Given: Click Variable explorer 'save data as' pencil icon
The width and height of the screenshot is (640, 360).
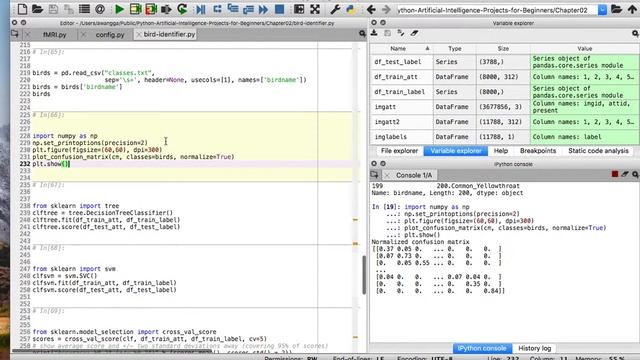Looking at the screenshot, I should point(401,33).
